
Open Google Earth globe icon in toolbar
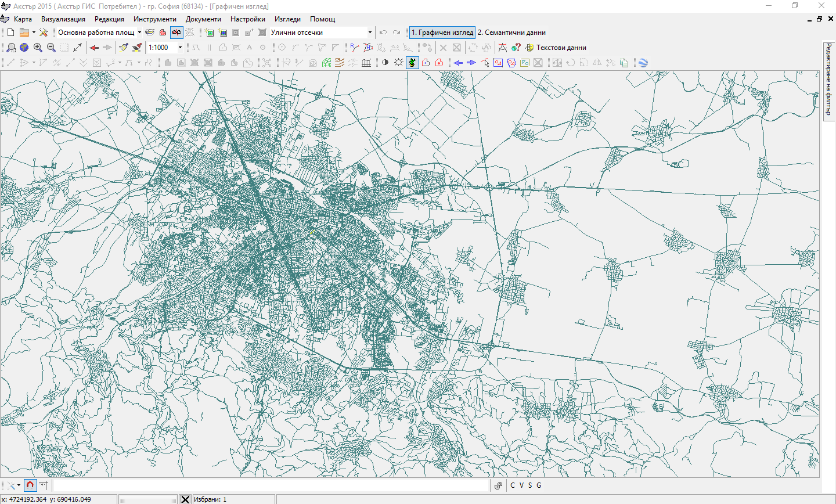click(x=643, y=63)
